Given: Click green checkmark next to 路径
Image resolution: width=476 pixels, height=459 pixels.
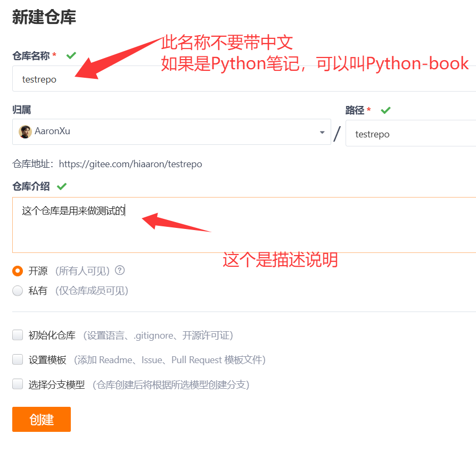Looking at the screenshot, I should click(386, 110).
